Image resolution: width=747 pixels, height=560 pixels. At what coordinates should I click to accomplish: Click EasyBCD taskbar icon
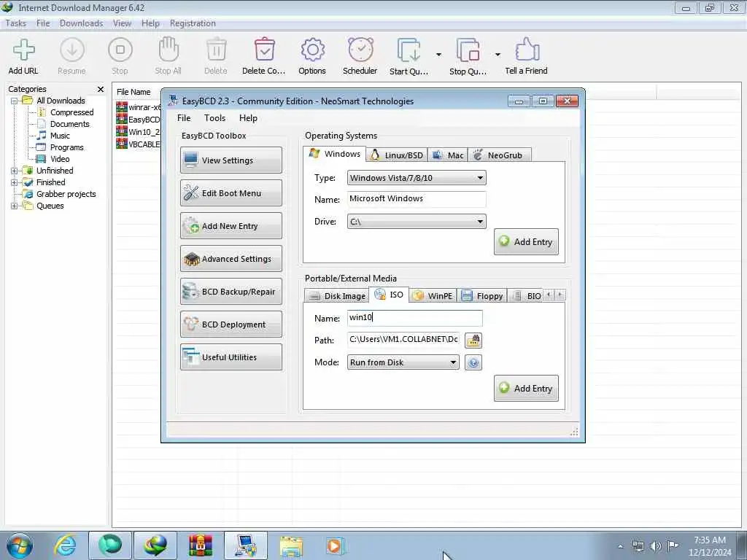pos(246,545)
